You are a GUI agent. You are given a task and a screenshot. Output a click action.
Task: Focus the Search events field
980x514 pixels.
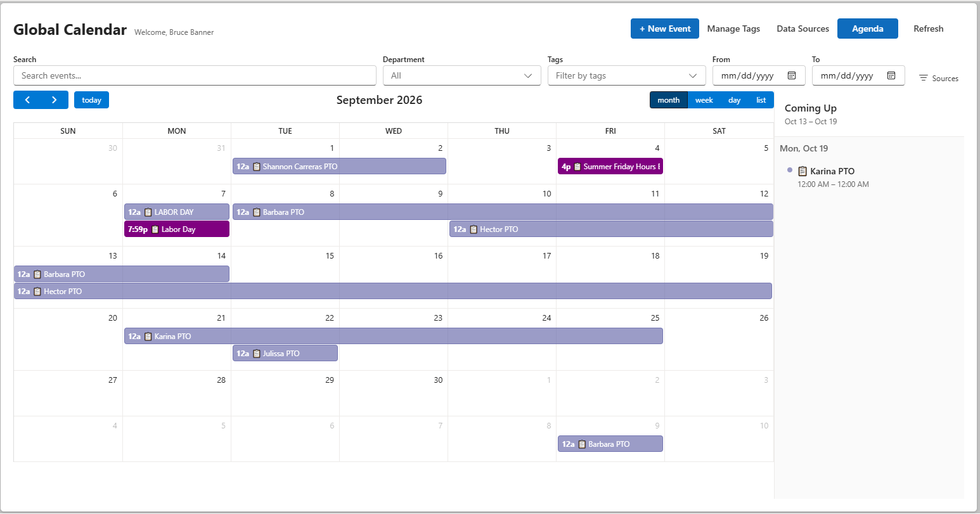click(195, 75)
